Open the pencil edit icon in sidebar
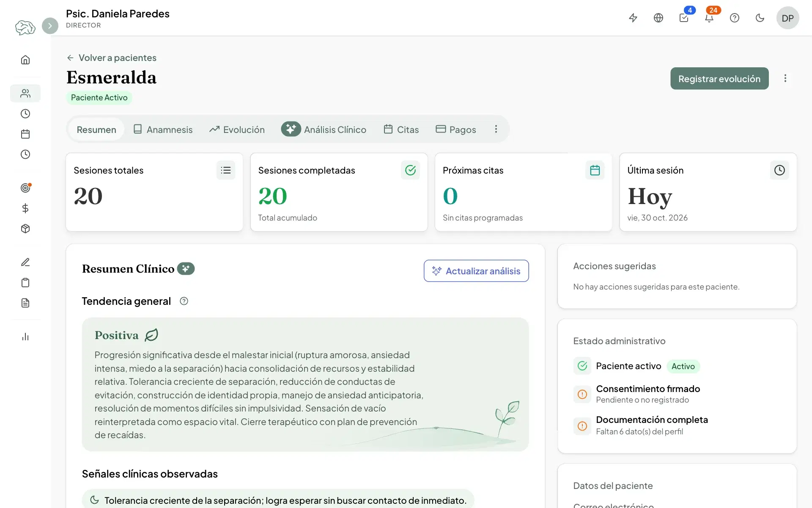 pos(25,262)
